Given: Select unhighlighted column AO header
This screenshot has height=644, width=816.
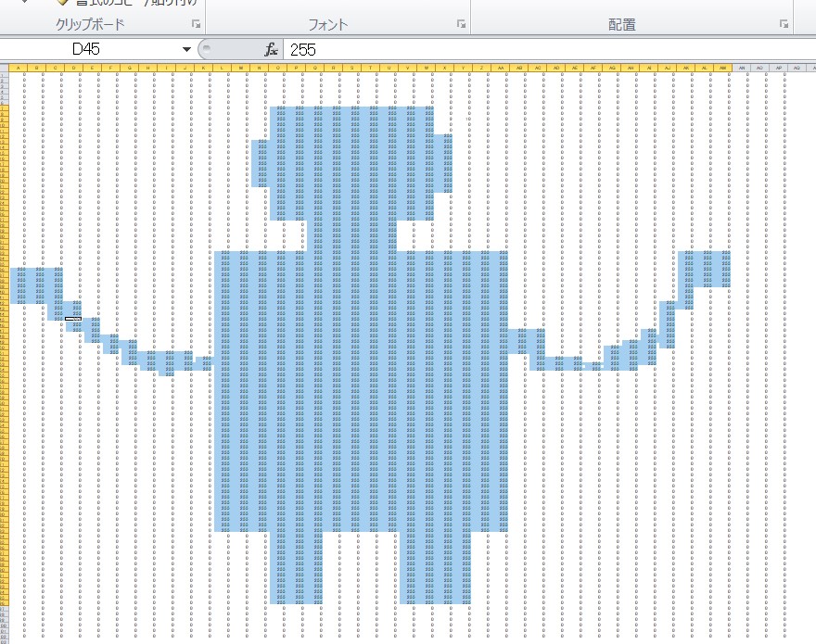Looking at the screenshot, I should point(759,68).
